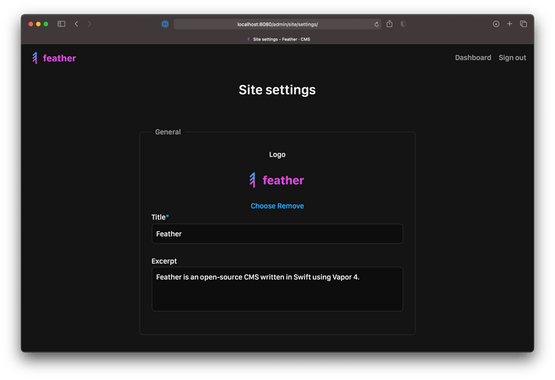Click the feather logo in header
The height and width of the screenshot is (380, 555).
coord(54,58)
